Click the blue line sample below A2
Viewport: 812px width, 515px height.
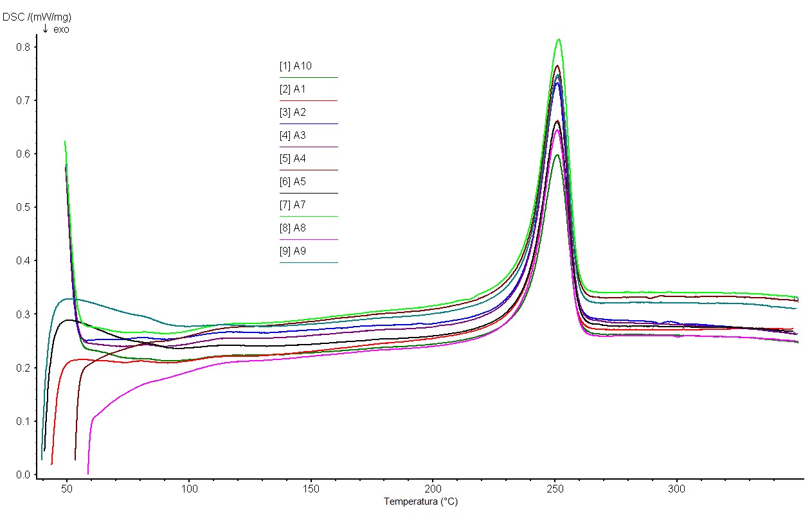(309, 124)
